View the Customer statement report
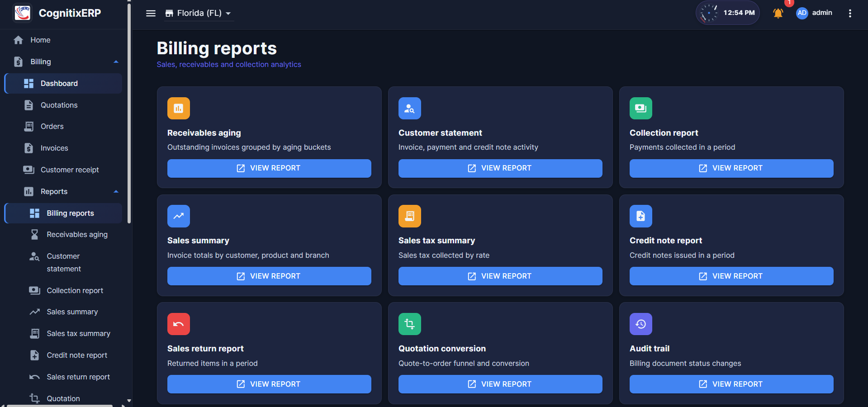Image resolution: width=868 pixels, height=407 pixels. 500,168
